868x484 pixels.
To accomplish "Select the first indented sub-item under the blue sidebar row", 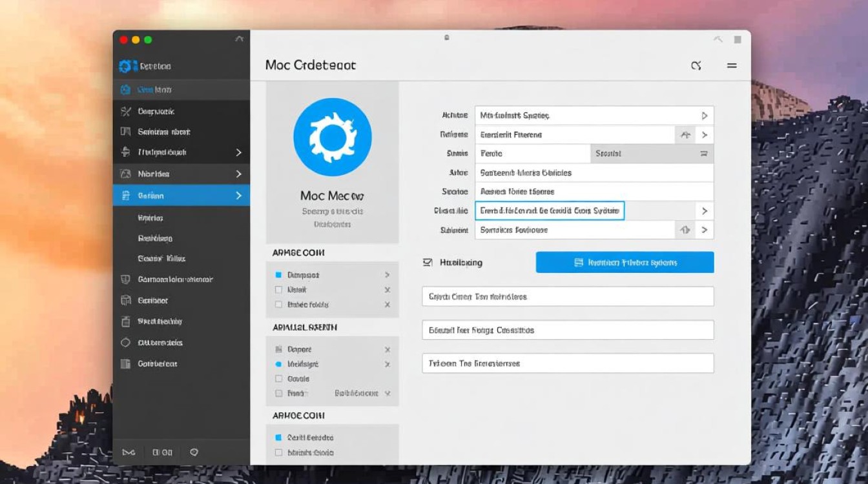I will pyautogui.click(x=150, y=218).
